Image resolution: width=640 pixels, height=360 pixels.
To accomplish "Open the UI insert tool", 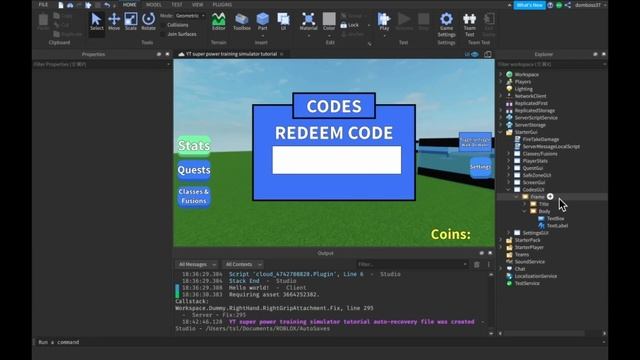I will [x=283, y=21].
